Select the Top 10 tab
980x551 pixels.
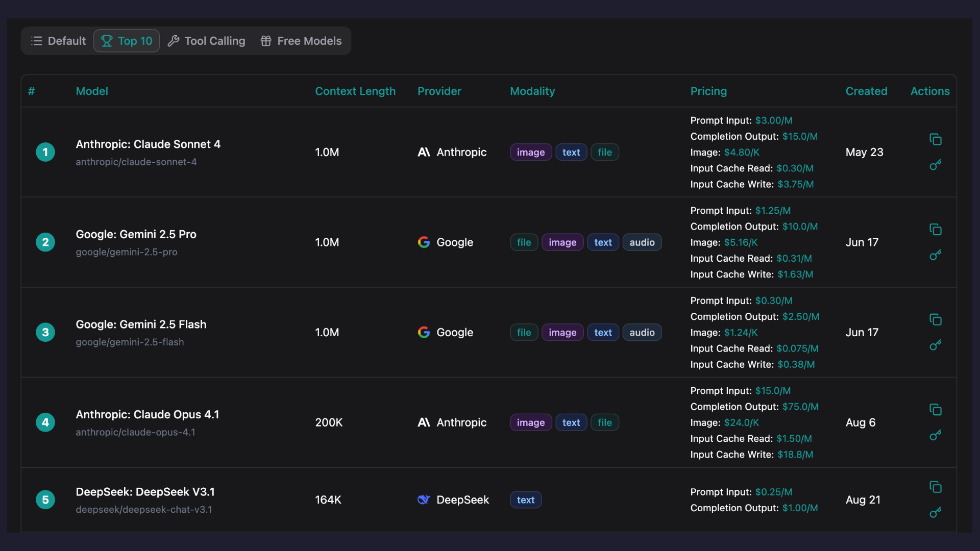click(127, 41)
